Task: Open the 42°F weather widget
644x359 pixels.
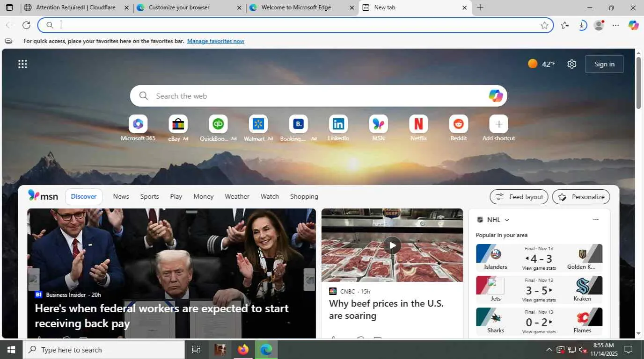Action: pyautogui.click(x=542, y=64)
